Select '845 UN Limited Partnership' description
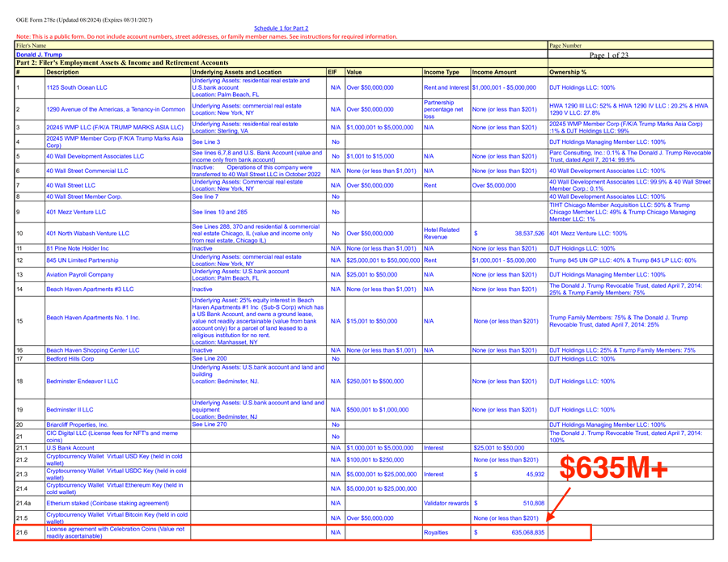Screen dimensions: 728x562 click(83, 260)
